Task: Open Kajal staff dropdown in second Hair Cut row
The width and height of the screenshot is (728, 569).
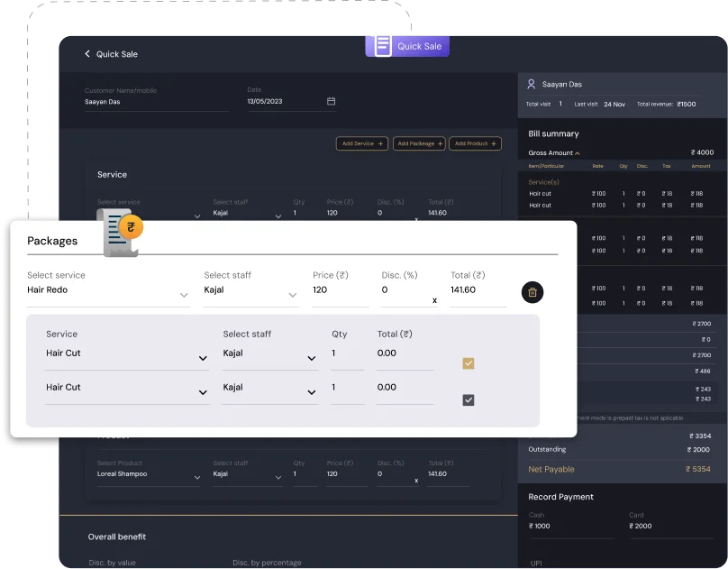Action: (311, 392)
